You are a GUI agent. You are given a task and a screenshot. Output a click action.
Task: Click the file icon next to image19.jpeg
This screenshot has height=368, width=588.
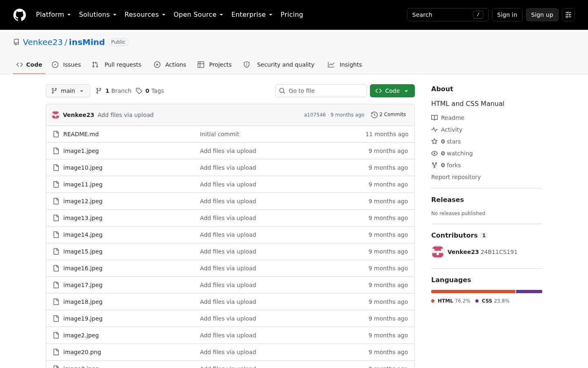[56, 319]
